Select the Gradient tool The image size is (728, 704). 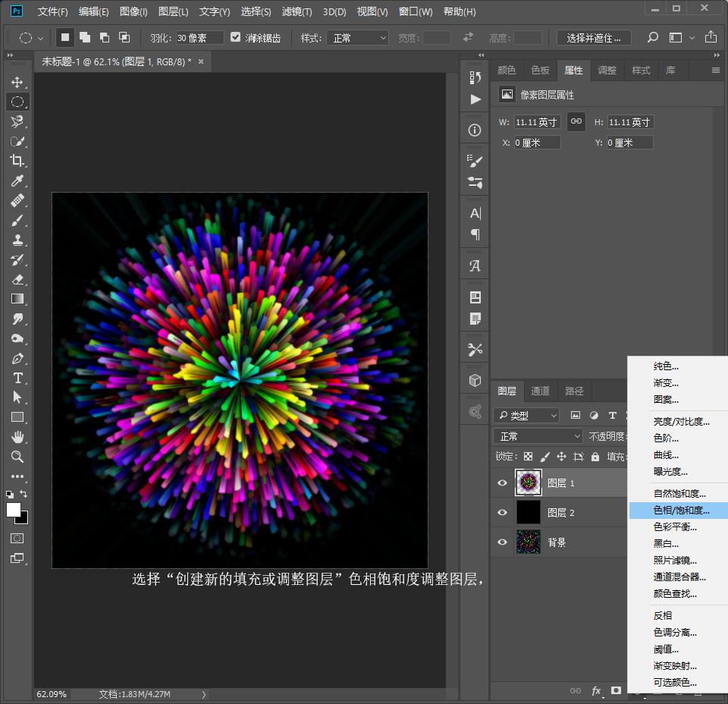[x=17, y=299]
